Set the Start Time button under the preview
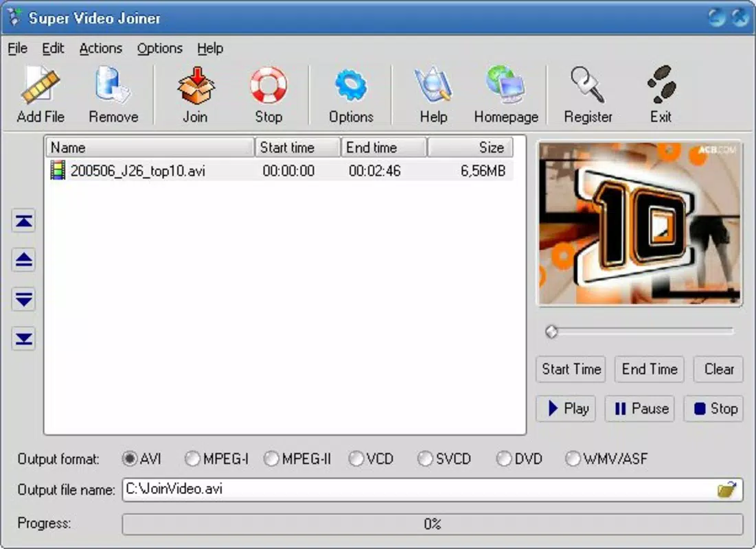The height and width of the screenshot is (549, 756). tap(571, 369)
